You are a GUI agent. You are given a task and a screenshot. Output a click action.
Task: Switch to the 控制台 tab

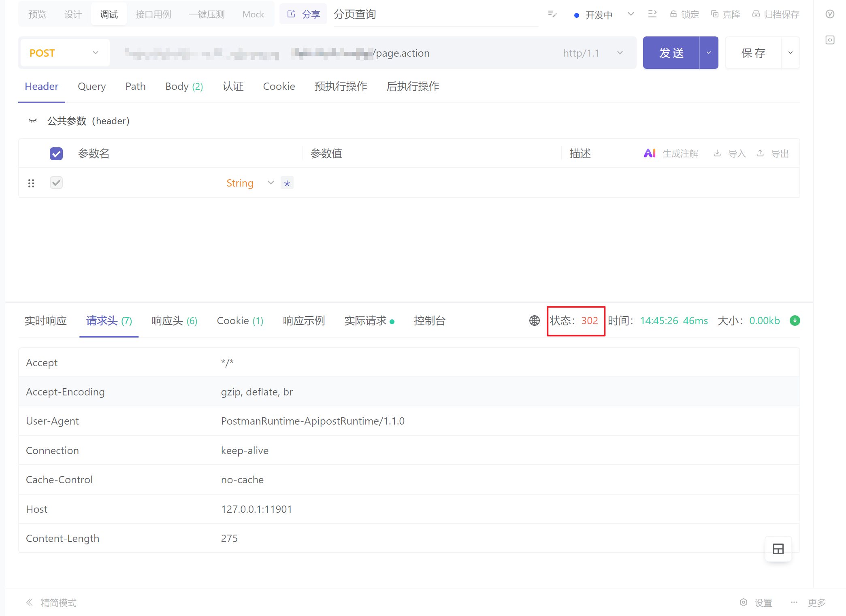430,321
